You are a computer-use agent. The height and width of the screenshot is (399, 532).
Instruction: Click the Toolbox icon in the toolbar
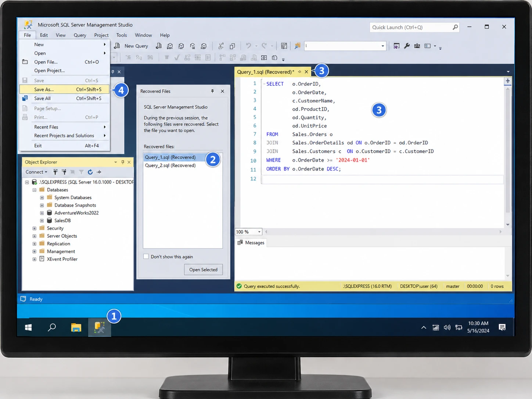417,46
